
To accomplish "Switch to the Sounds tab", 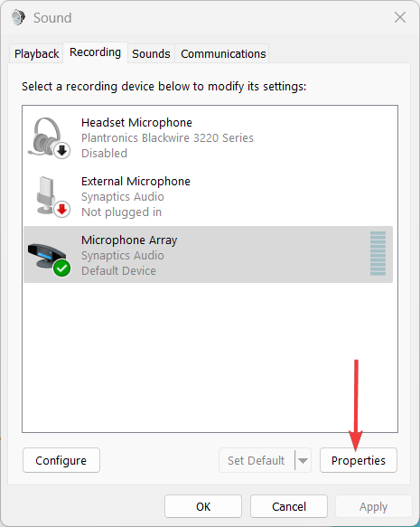I will pyautogui.click(x=151, y=53).
